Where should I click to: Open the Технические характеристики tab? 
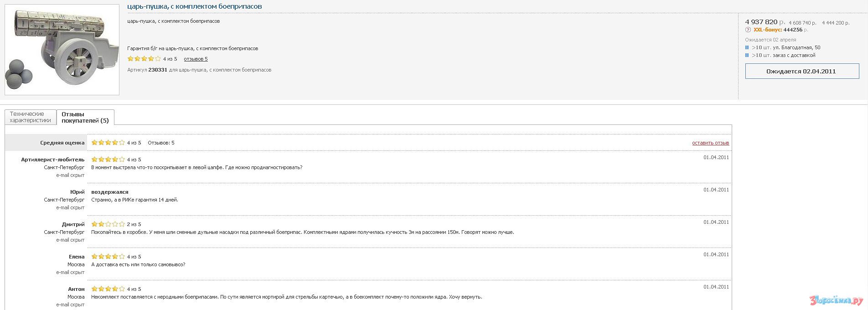[30, 117]
